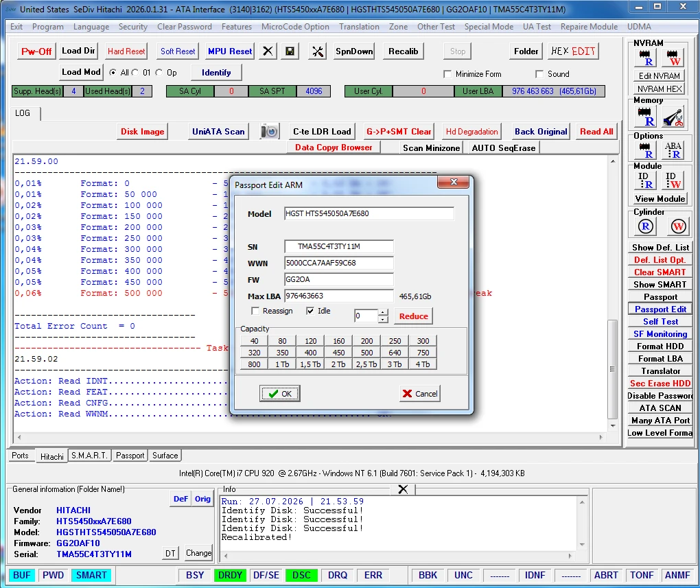
Task: Decrement the Reduce value spinner down arrow
Action: click(x=382, y=319)
